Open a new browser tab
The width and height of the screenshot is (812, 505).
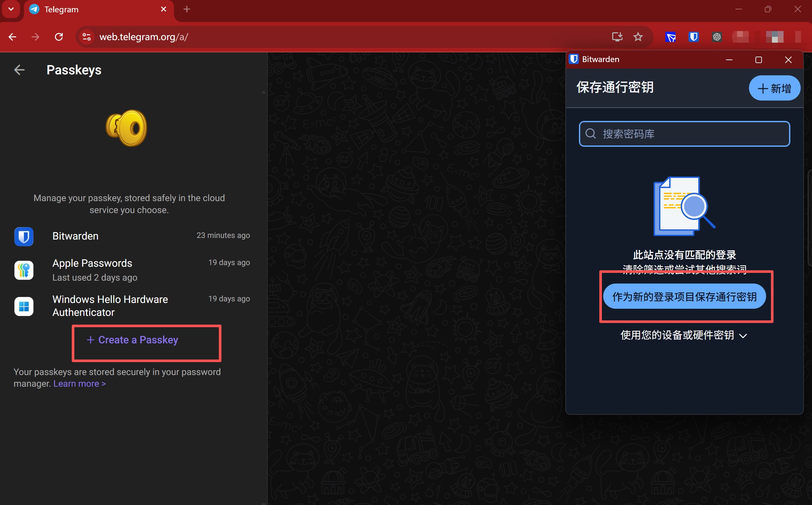pyautogui.click(x=187, y=9)
